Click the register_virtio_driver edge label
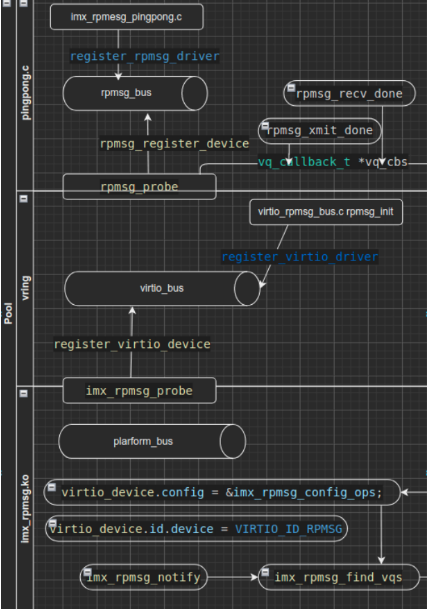Screen dimensions: 427x609 [300, 257]
